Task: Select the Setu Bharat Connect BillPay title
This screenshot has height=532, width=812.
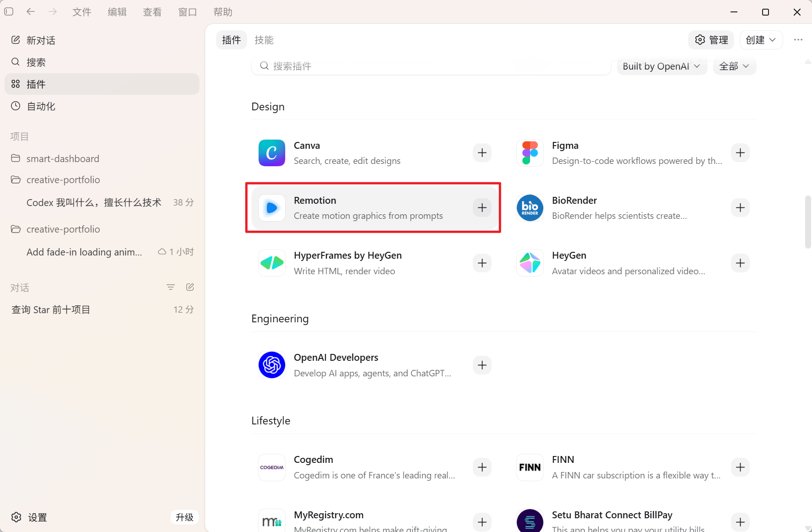Action: coord(612,515)
